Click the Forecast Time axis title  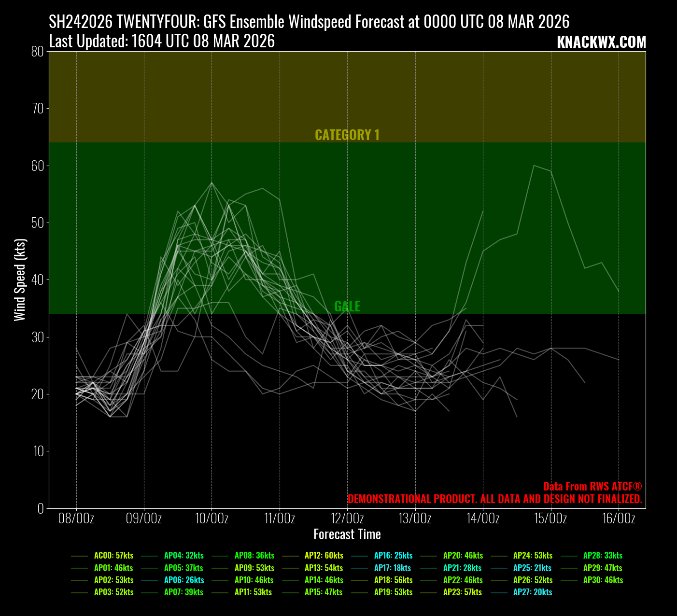[x=347, y=534]
